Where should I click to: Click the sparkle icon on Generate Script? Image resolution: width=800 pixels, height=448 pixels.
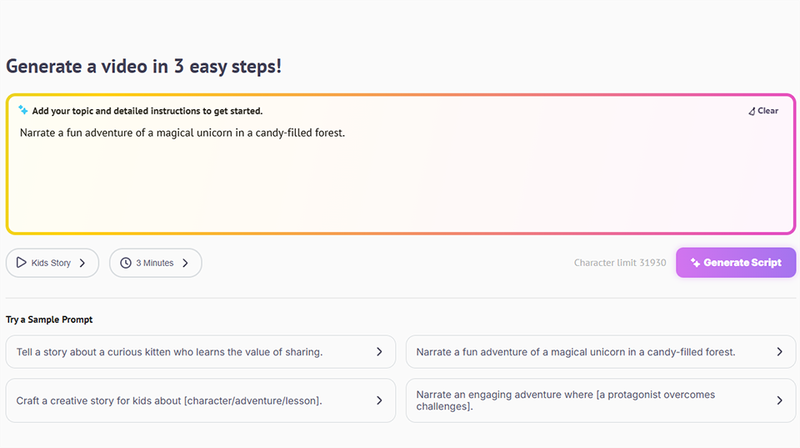pos(695,263)
